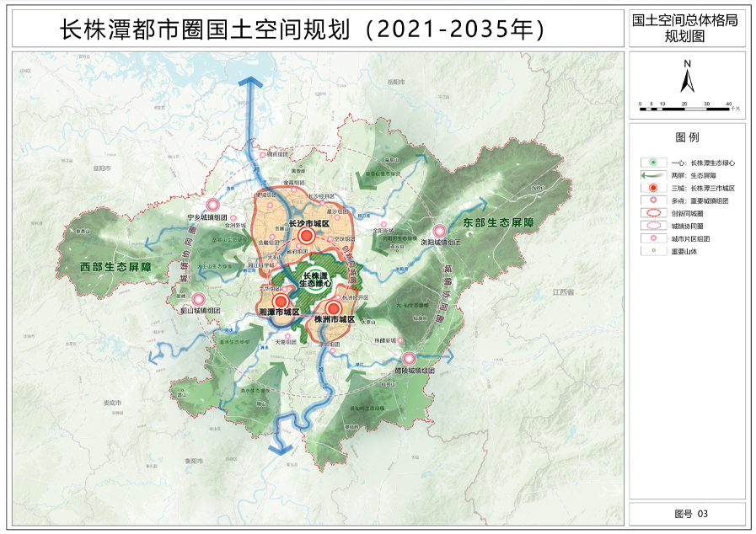Click the 创新同城圈 legend symbol
This screenshot has width=756, height=534.
[653, 213]
